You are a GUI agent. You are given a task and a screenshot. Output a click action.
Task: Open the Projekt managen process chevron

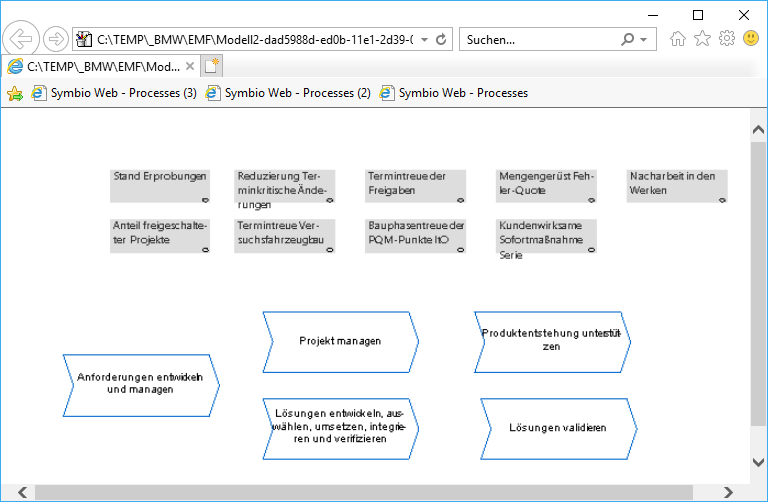tap(340, 342)
